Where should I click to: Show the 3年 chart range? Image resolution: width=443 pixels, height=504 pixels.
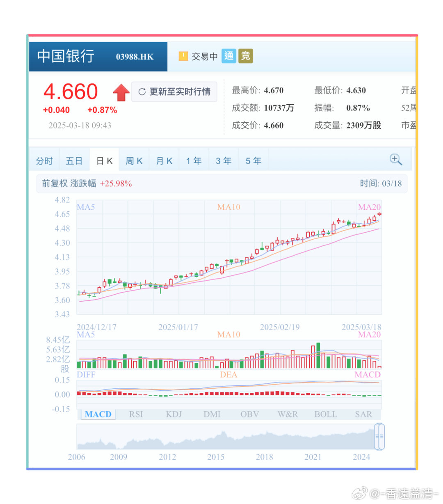pyautogui.click(x=224, y=161)
